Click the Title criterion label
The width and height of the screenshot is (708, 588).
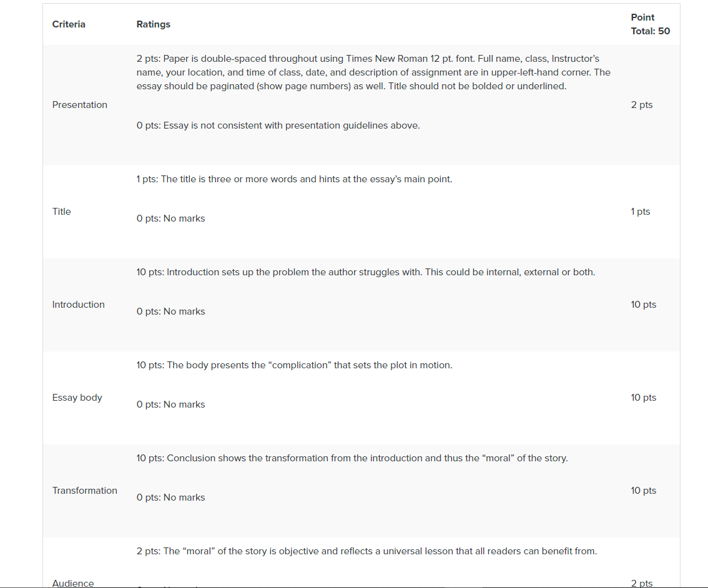pos(61,211)
